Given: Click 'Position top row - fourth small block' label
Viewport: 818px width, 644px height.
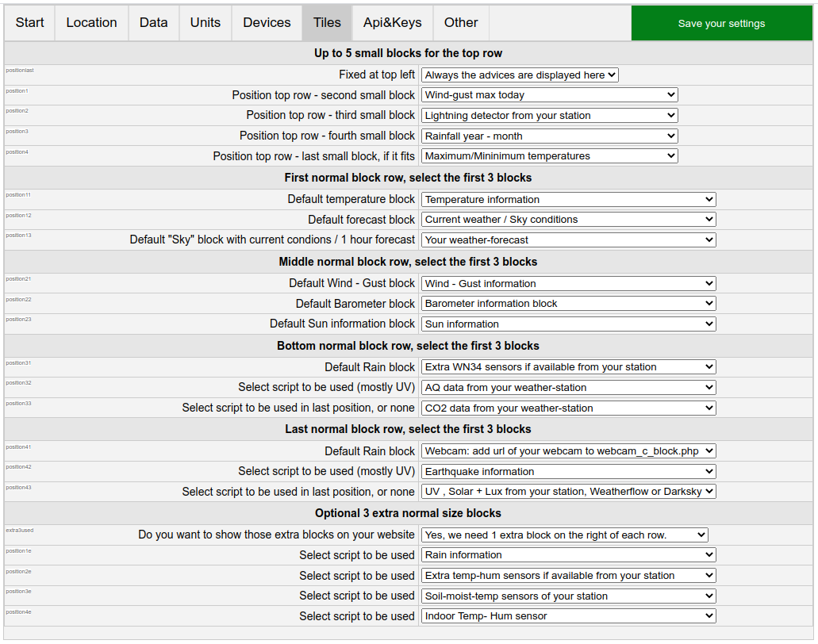Looking at the screenshot, I should point(327,136).
